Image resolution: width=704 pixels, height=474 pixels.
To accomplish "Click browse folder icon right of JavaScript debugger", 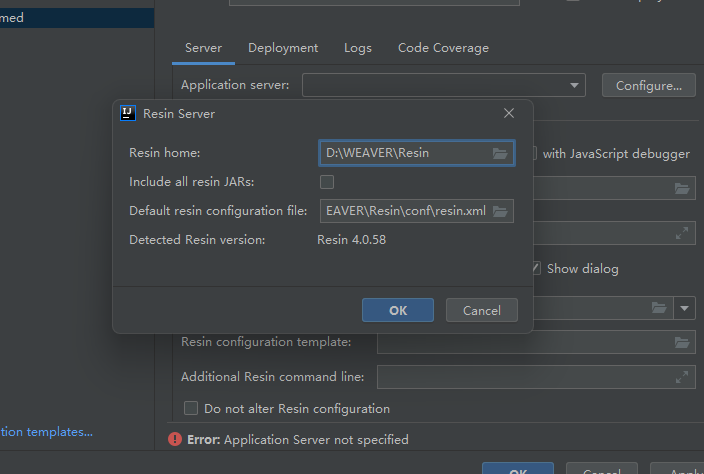I will pyautogui.click(x=683, y=188).
